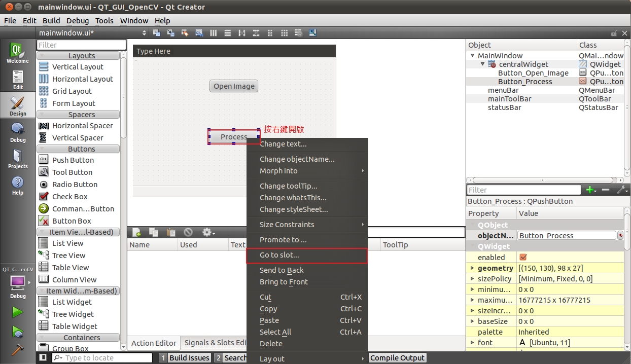Select Button_Open_Image in object inspector
631x364 pixels.
point(533,73)
